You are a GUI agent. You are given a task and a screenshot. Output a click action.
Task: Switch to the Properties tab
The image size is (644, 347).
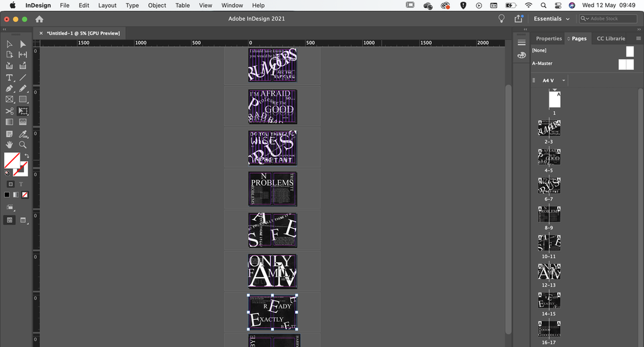point(549,38)
